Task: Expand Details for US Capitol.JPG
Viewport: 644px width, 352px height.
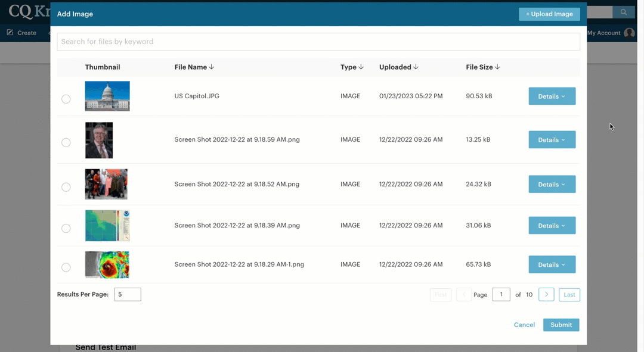Action: click(552, 96)
